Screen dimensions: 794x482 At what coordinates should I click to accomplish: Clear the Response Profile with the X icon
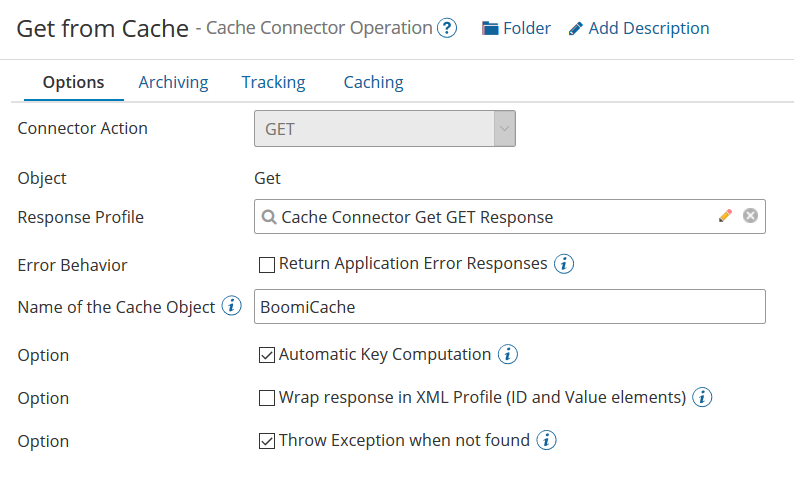[x=750, y=216]
